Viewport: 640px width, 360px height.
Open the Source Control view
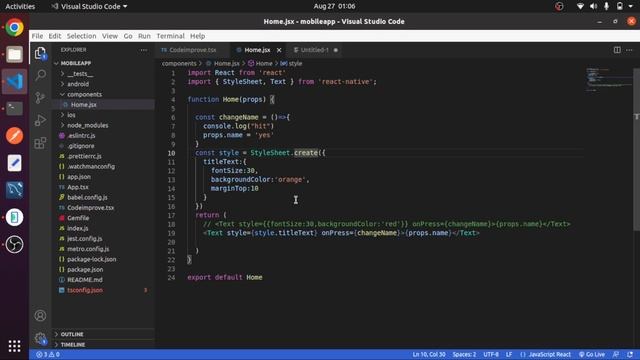[40, 98]
